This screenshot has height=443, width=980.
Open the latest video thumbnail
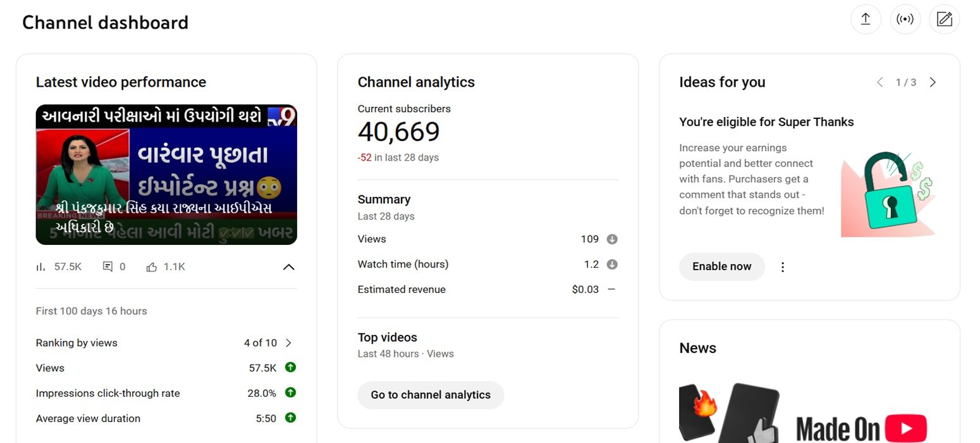tap(166, 175)
